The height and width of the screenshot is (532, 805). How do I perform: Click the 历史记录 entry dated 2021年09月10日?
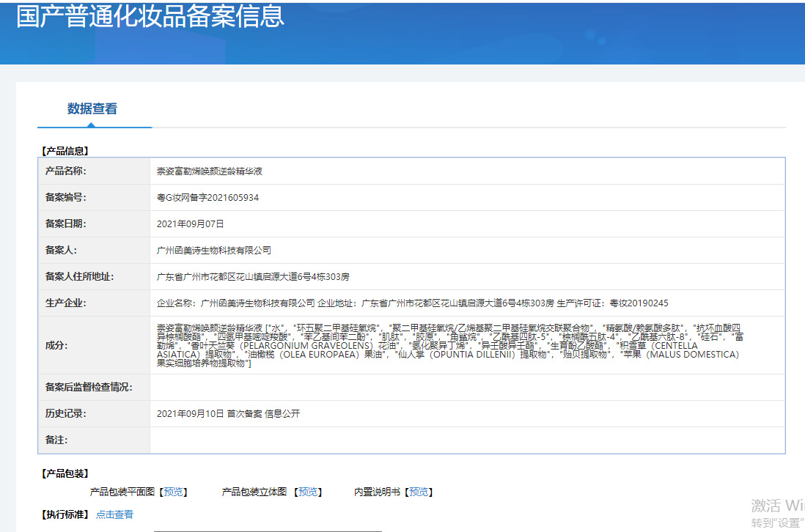point(228,414)
